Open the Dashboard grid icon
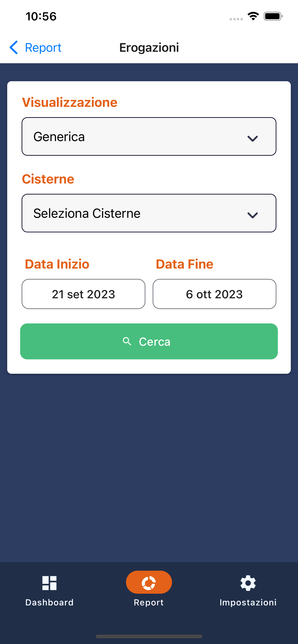The height and width of the screenshot is (644, 298). (x=49, y=583)
